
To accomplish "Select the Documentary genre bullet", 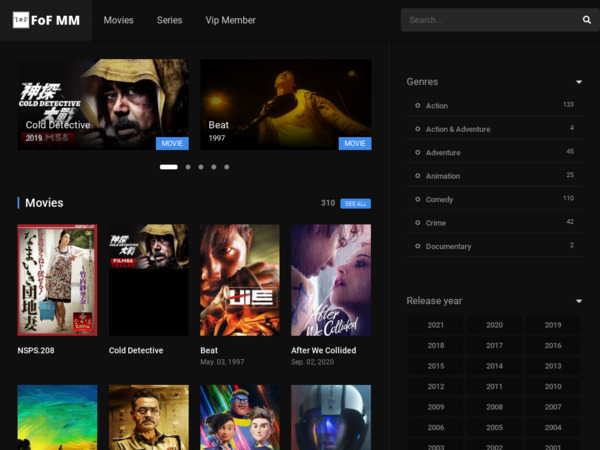I will (x=417, y=246).
